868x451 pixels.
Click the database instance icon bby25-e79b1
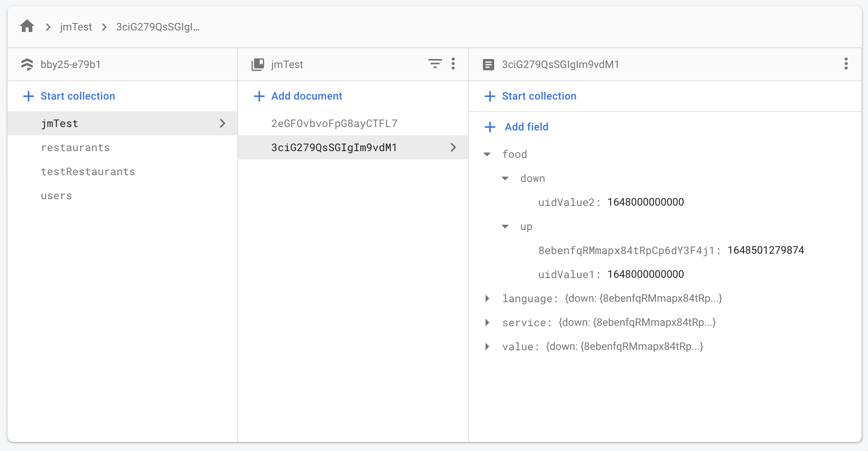pyautogui.click(x=27, y=64)
